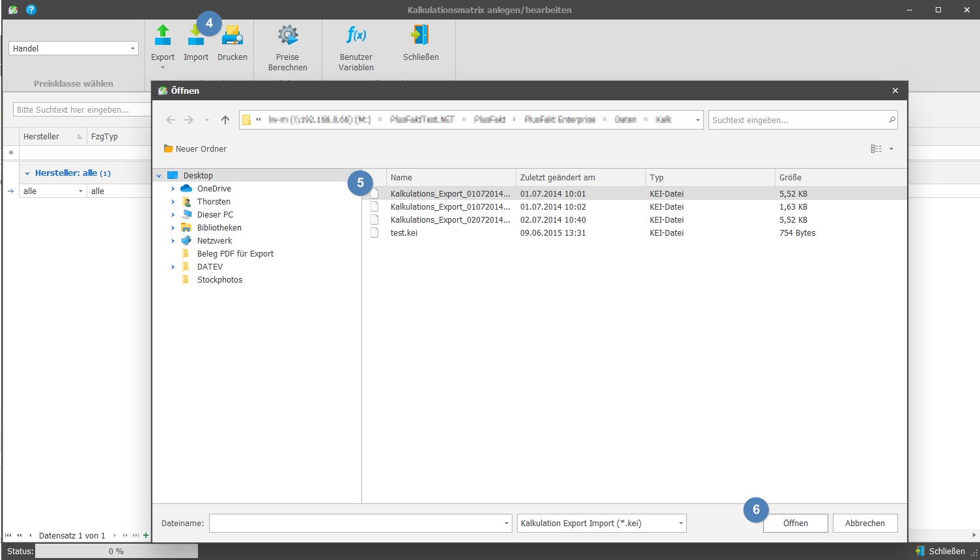Navigate up one folder level
This screenshot has height=560, width=980.
click(225, 120)
